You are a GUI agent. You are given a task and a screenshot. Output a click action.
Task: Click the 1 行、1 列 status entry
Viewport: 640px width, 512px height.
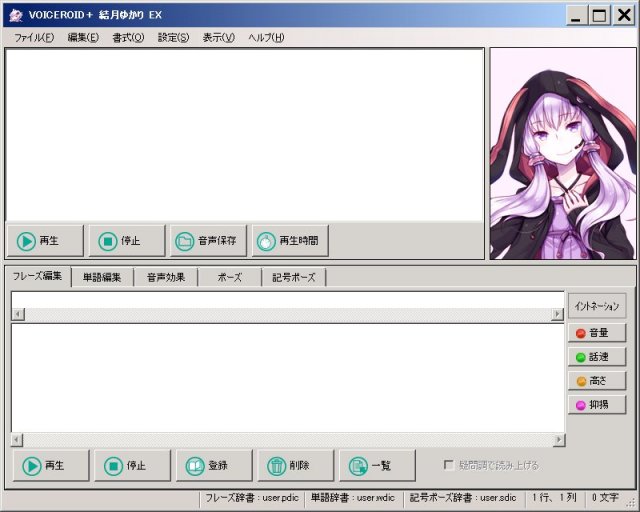click(x=554, y=498)
